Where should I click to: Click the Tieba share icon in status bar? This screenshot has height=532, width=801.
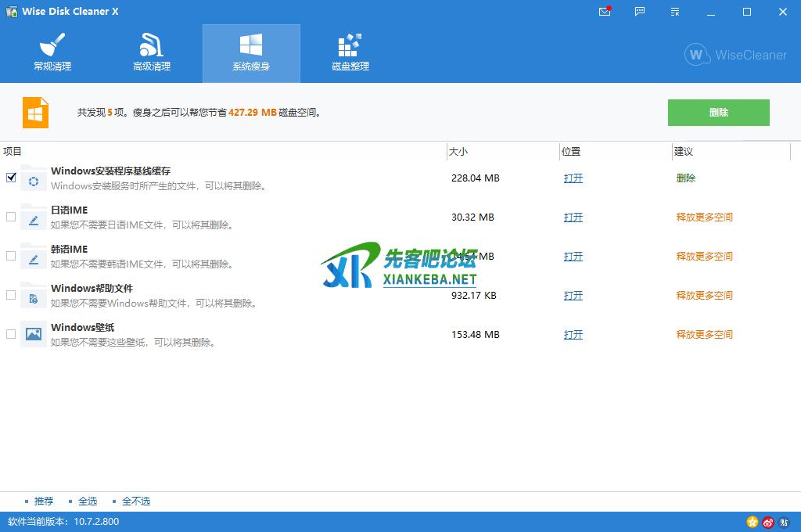pyautogui.click(x=784, y=522)
